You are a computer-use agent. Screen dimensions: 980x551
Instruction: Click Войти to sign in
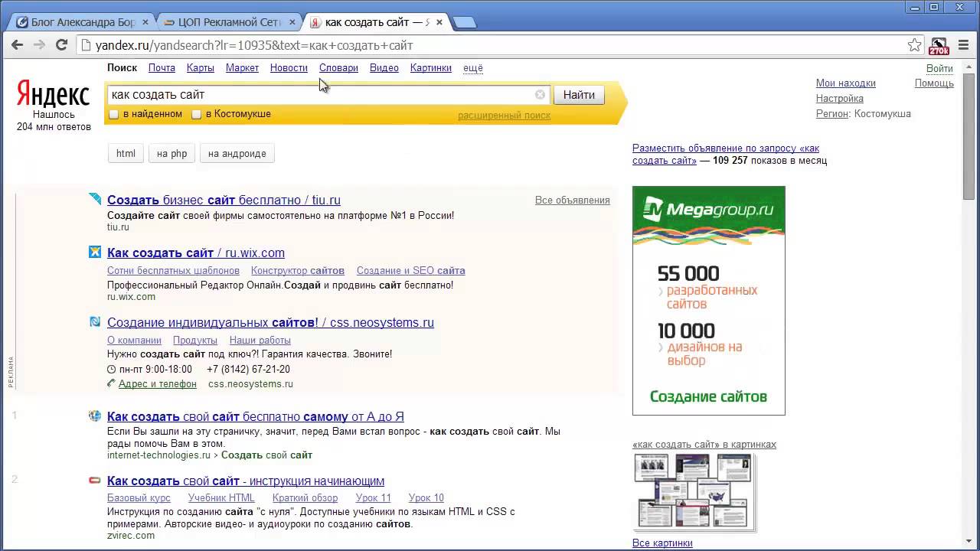(x=939, y=68)
